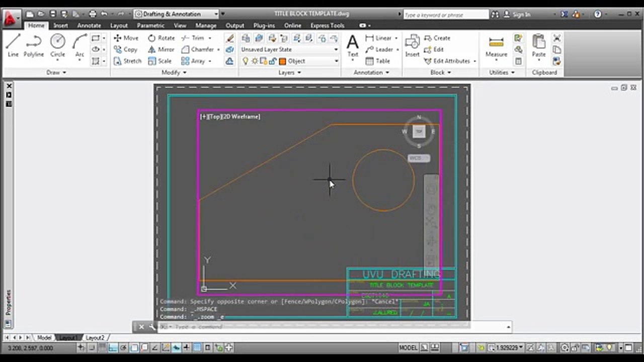Click Sign In link
The height and width of the screenshot is (362, 644).
coord(521,15)
